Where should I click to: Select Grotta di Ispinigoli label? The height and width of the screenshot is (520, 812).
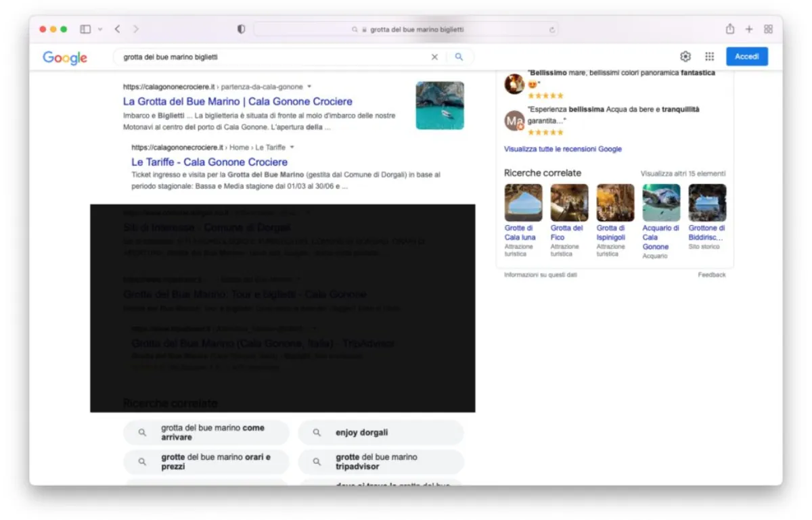pyautogui.click(x=611, y=233)
